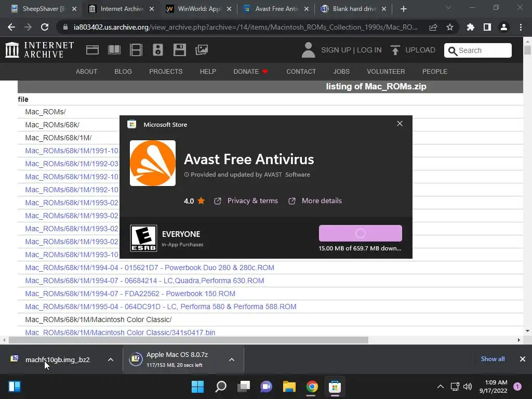Switch to the WinWorld tab
The width and height of the screenshot is (532, 399).
(199, 9)
